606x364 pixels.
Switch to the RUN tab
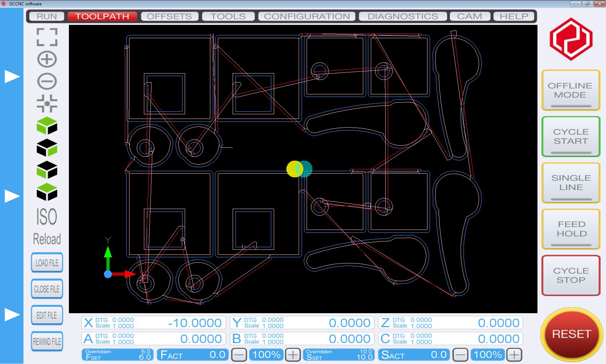(x=47, y=17)
